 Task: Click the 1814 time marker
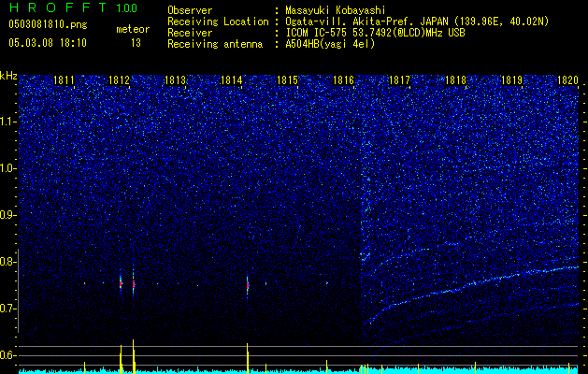(232, 80)
